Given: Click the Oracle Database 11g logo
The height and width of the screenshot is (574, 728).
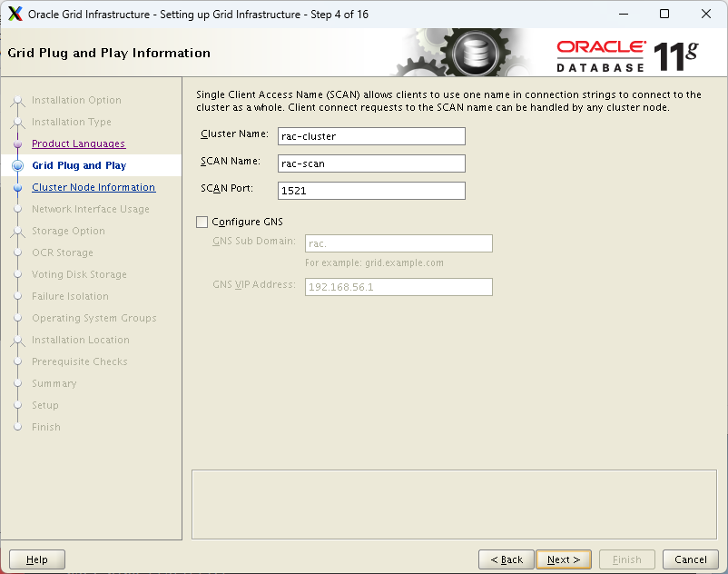Looking at the screenshot, I should click(628, 56).
